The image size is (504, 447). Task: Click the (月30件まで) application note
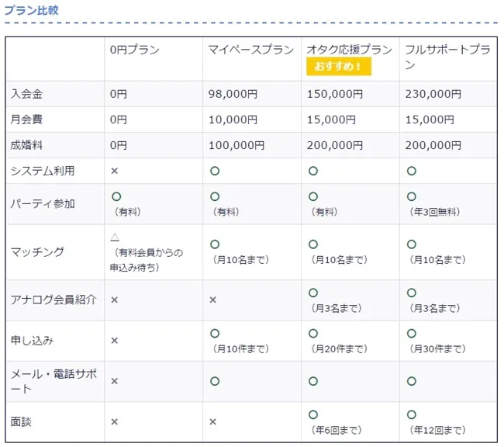click(x=438, y=349)
